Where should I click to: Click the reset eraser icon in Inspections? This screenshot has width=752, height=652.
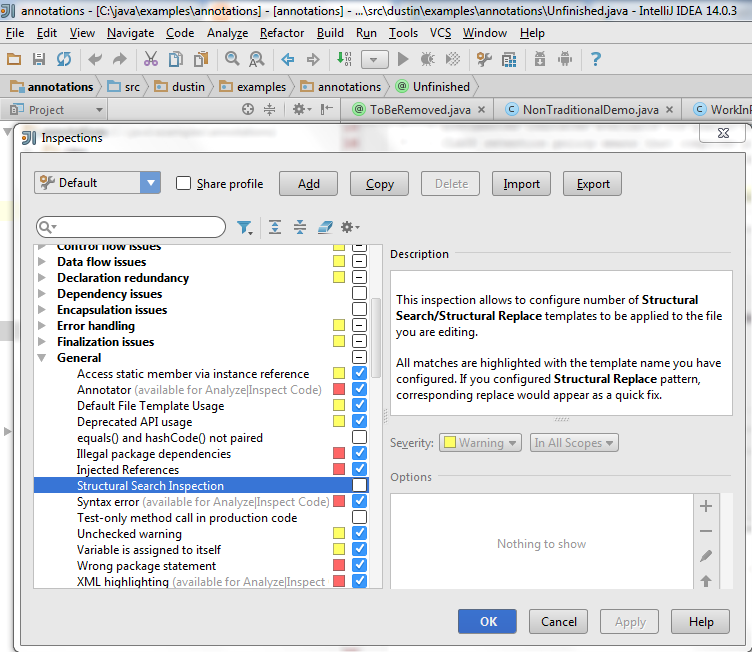click(x=325, y=227)
